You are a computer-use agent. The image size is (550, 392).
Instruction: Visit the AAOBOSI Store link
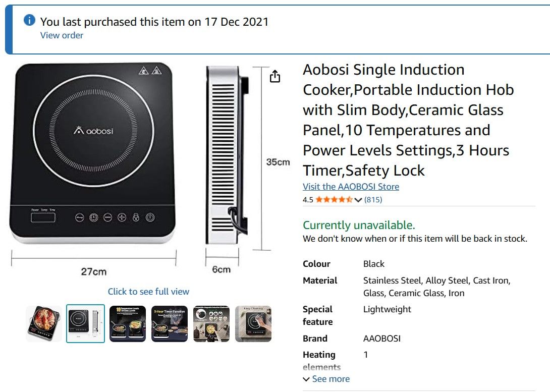click(351, 187)
